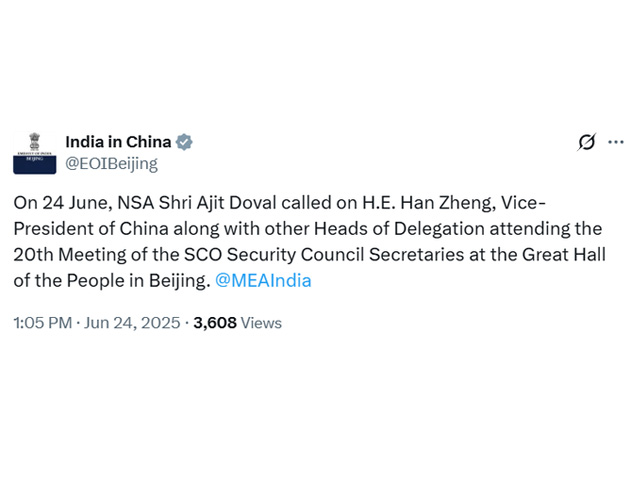Click the Jun 24, 2025 post date
The width and height of the screenshot is (640, 480).
[134, 323]
